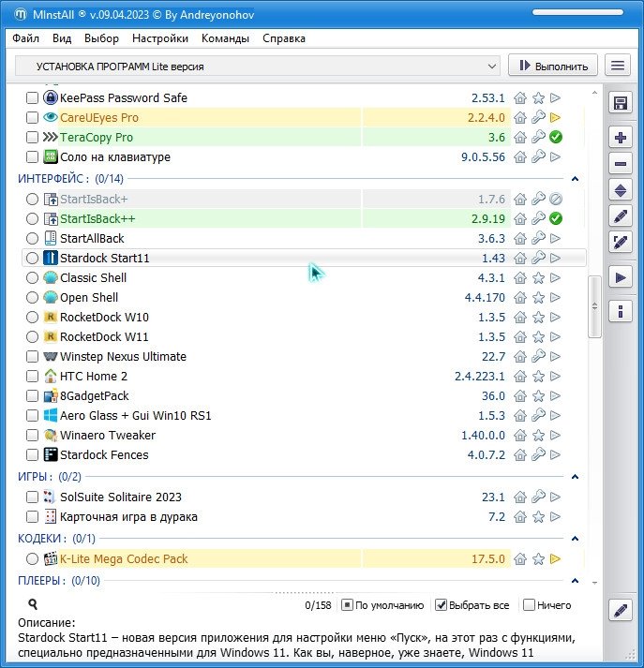Click the star icon for Classic Shell
Screen dimensions: 644x668
coord(538,277)
